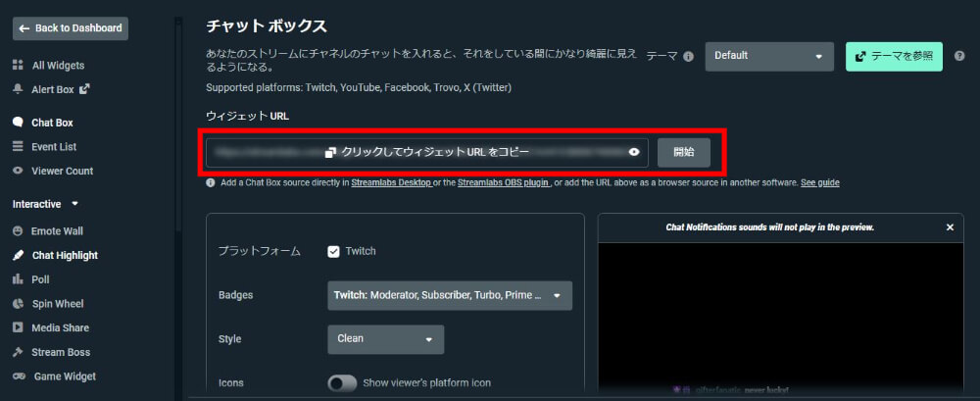Screen dimensions: 980x401
Task: Click the Badges label
Action: click(x=233, y=295)
